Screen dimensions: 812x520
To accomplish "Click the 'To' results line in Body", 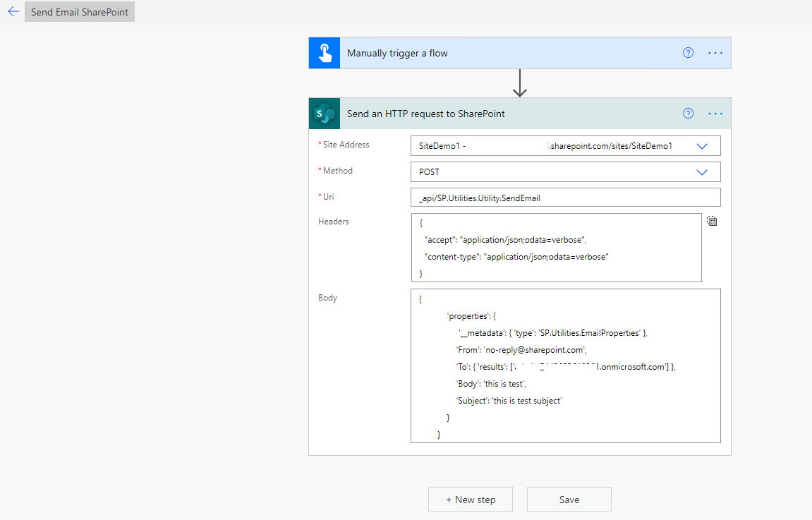I will pos(566,367).
